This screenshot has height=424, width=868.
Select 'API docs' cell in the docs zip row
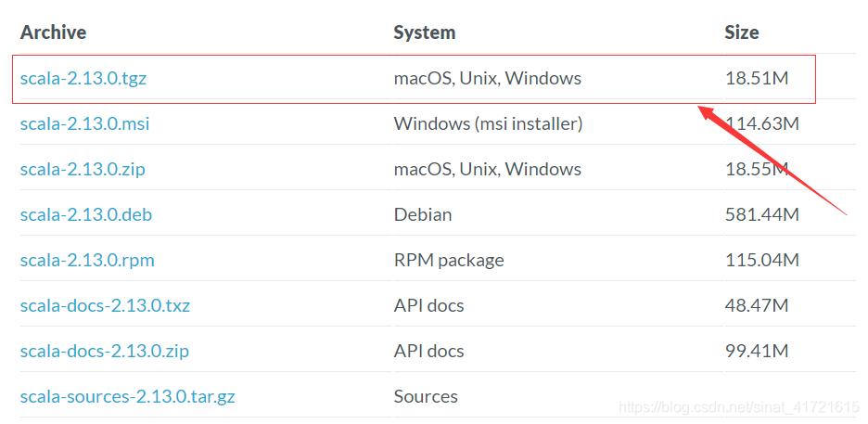(x=429, y=351)
